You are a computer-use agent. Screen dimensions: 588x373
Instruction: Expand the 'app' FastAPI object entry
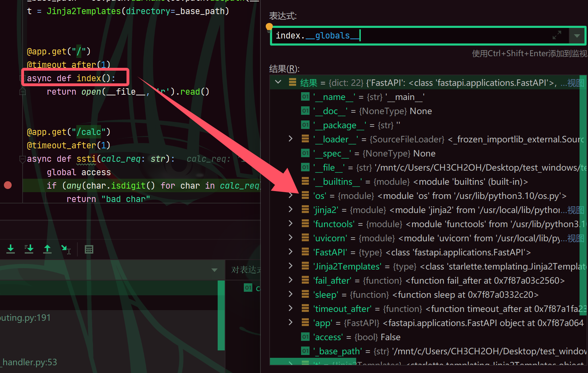coord(290,322)
